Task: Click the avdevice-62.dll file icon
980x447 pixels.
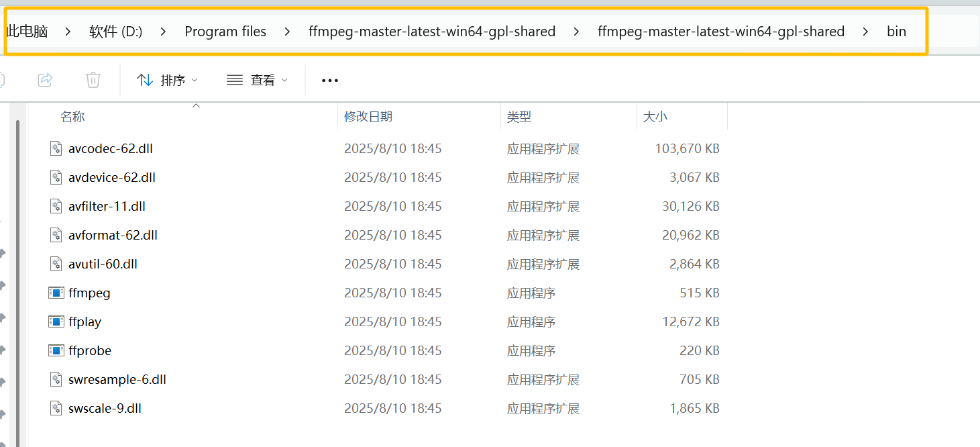Action: [x=56, y=177]
